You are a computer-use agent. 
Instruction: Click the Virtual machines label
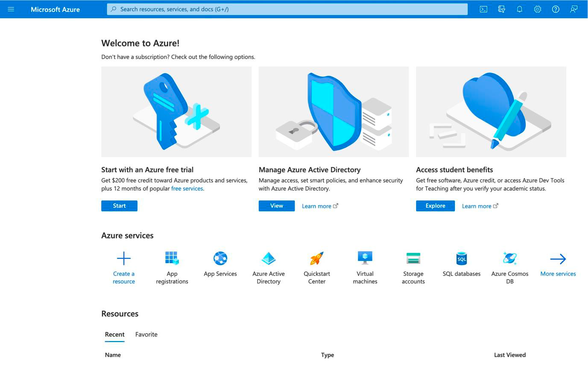click(x=365, y=278)
